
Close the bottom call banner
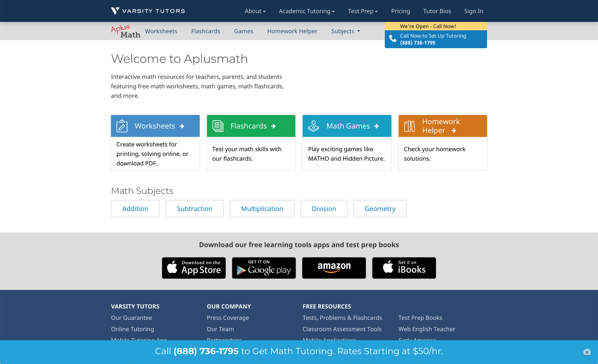pyautogui.click(x=587, y=352)
